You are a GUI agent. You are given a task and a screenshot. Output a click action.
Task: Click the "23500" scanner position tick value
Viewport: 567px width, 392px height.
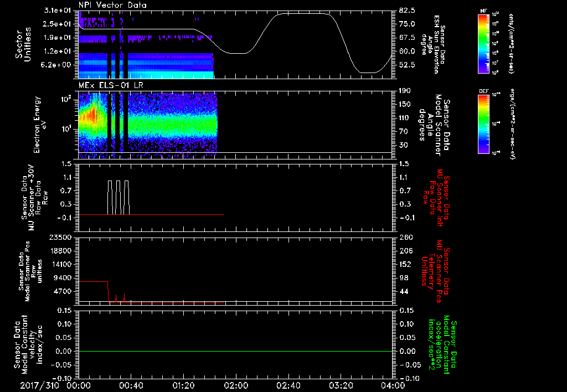click(x=61, y=237)
